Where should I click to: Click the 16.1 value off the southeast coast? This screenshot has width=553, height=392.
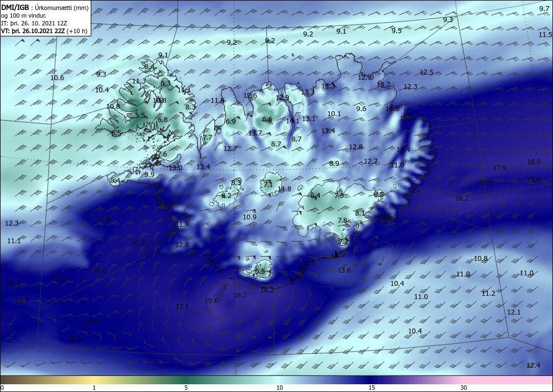point(373,245)
